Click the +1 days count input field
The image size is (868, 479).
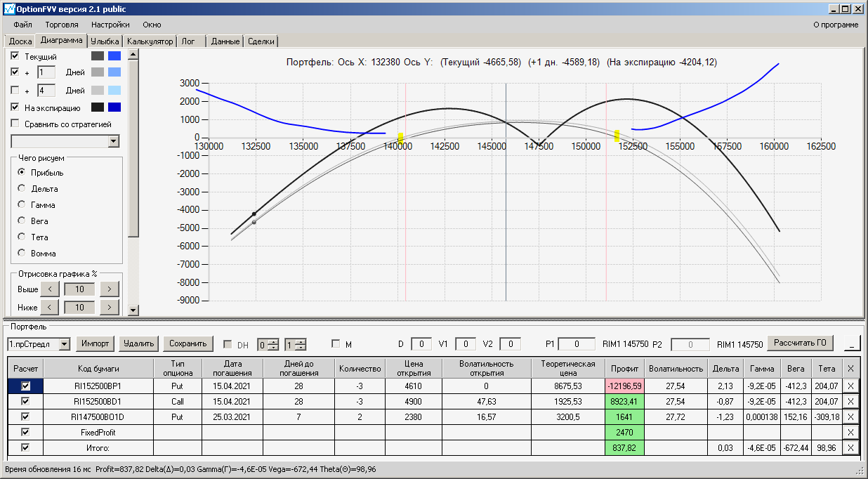[x=46, y=72]
